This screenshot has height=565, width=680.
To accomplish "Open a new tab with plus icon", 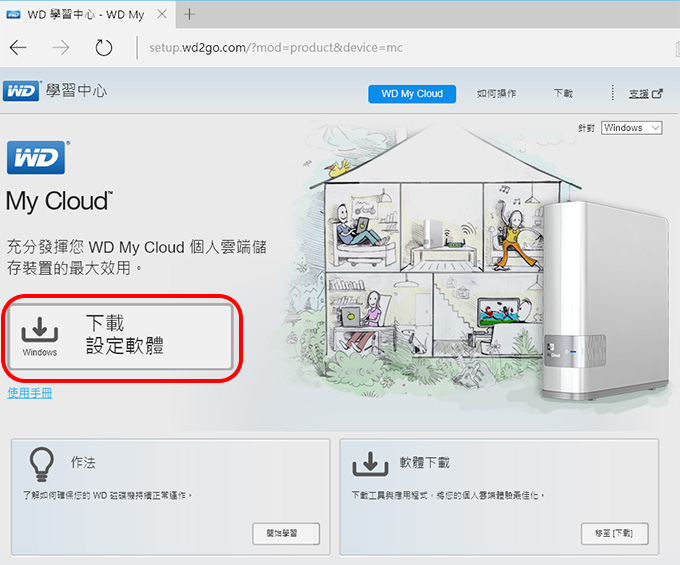I will click(190, 14).
